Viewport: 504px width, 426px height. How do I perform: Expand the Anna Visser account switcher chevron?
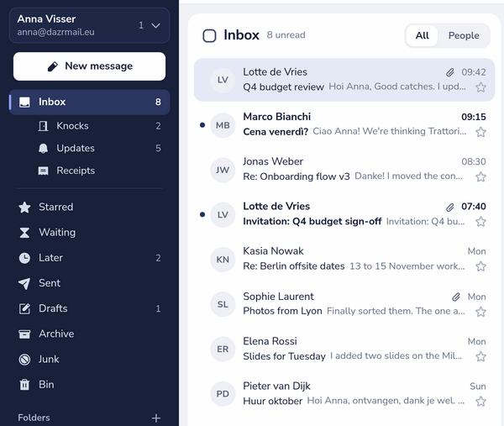point(156,25)
